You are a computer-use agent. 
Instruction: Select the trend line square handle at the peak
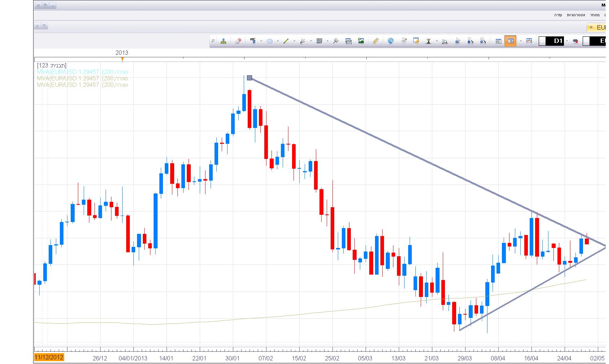point(249,78)
